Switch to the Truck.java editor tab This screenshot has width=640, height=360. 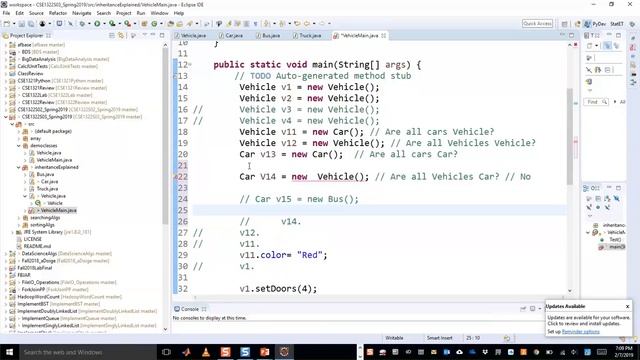[307, 36]
